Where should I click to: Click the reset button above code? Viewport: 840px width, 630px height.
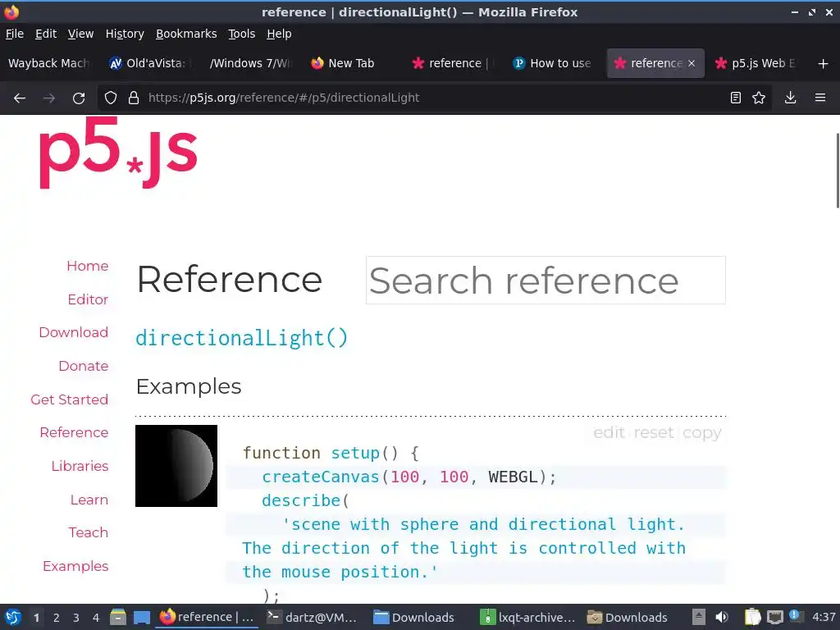click(654, 432)
